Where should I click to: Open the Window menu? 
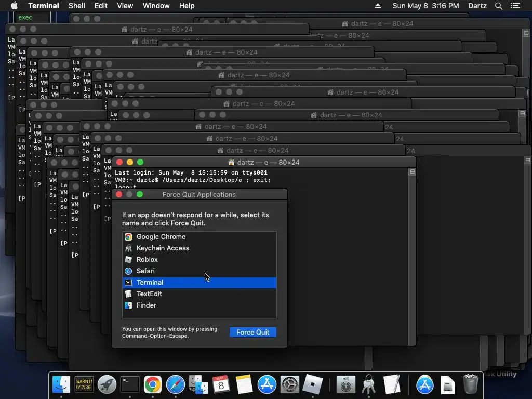click(x=156, y=6)
